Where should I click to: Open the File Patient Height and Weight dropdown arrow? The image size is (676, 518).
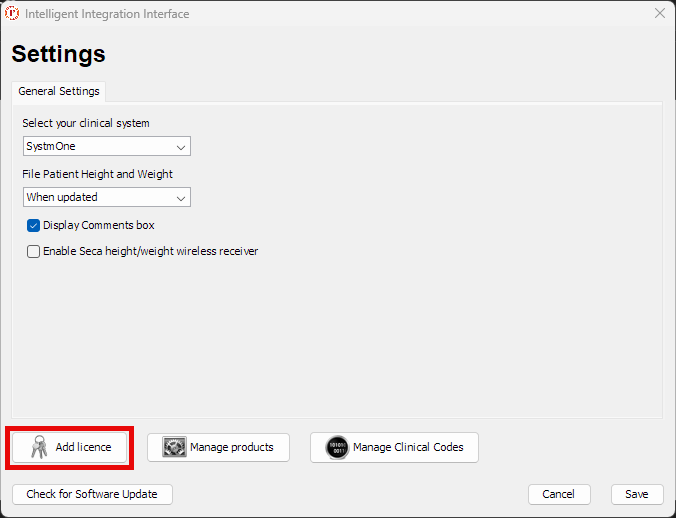pyautogui.click(x=181, y=198)
